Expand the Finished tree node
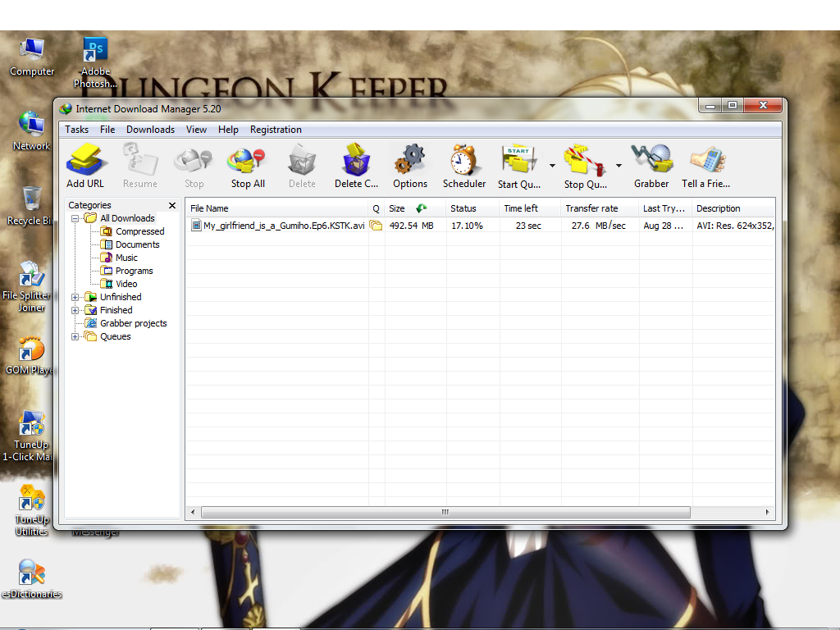Viewport: 840px width, 630px height. tap(75, 310)
